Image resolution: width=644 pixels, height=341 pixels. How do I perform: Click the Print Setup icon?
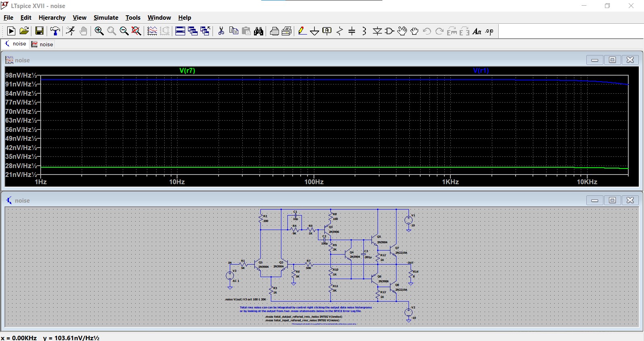tap(275, 31)
